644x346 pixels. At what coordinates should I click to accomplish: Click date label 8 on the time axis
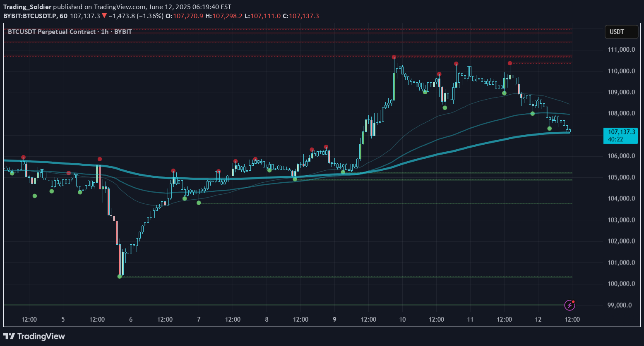pyautogui.click(x=267, y=320)
